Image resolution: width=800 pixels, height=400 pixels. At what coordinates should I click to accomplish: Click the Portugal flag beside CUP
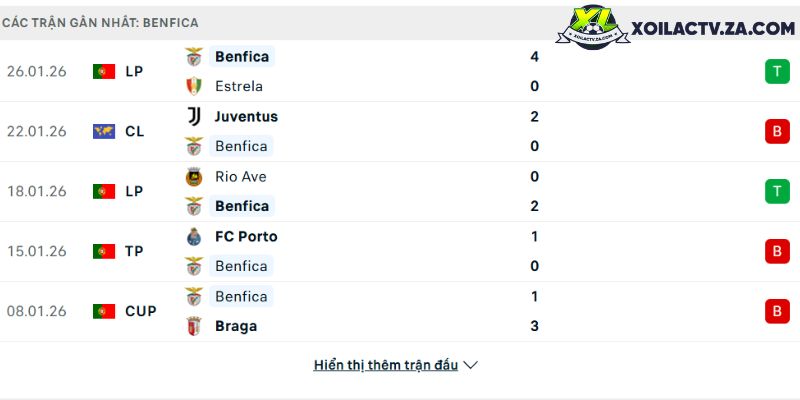point(104,311)
